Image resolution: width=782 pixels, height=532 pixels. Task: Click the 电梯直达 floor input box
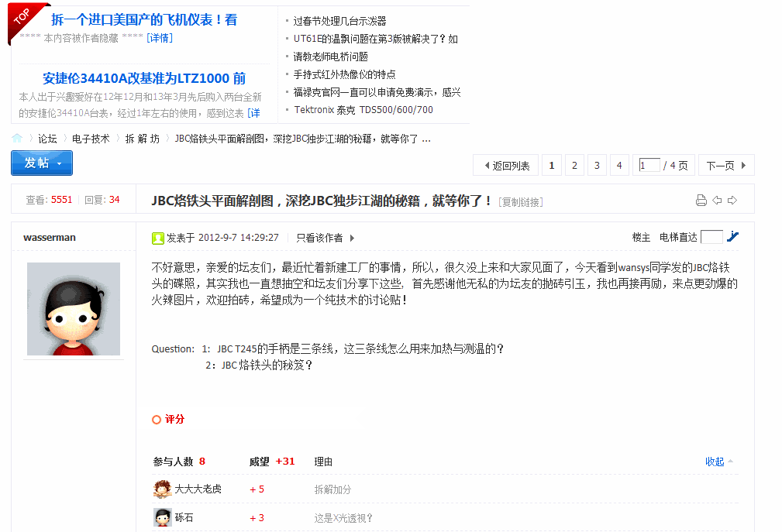tap(711, 237)
